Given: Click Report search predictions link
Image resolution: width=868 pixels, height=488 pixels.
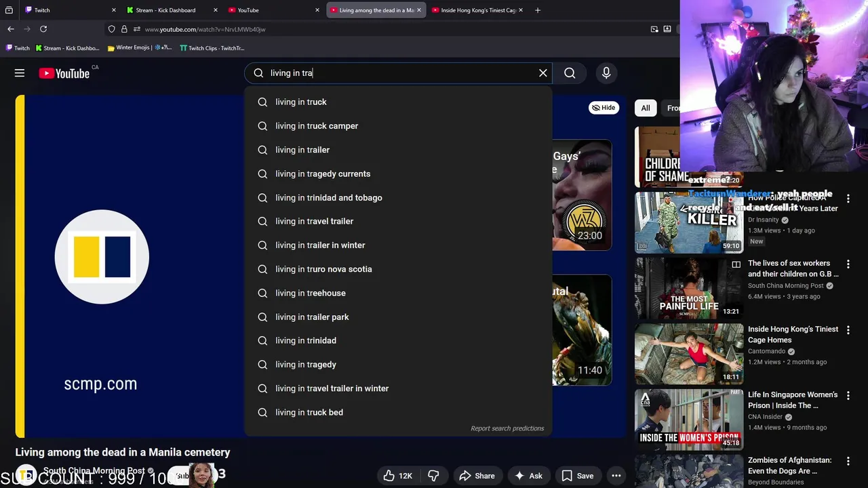Looking at the screenshot, I should (507, 428).
